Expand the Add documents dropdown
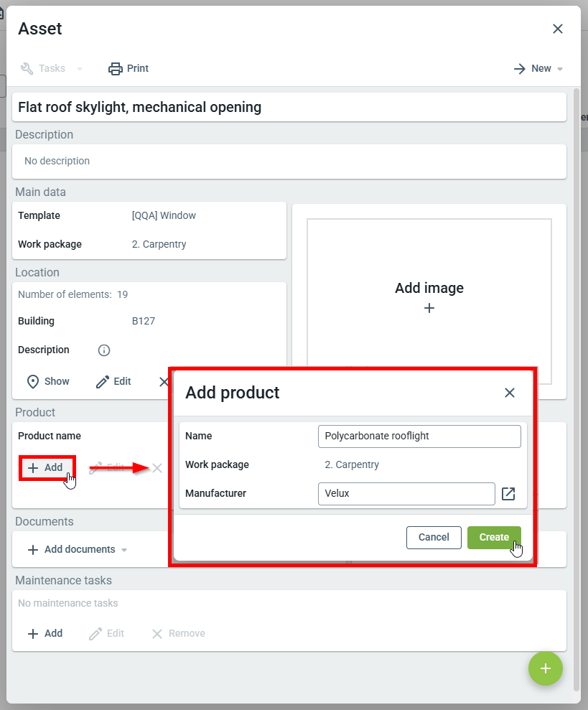Viewport: 588px width, 710px height. [124, 550]
